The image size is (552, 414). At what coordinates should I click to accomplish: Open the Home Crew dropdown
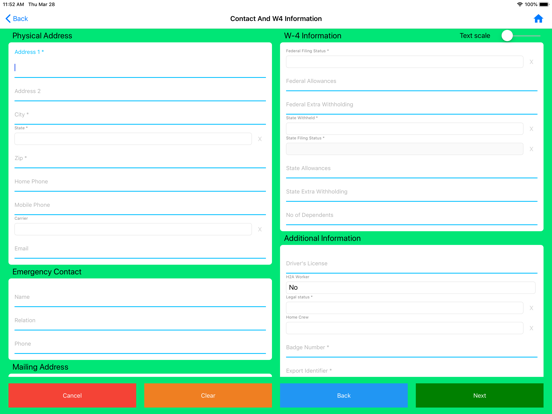(x=404, y=328)
